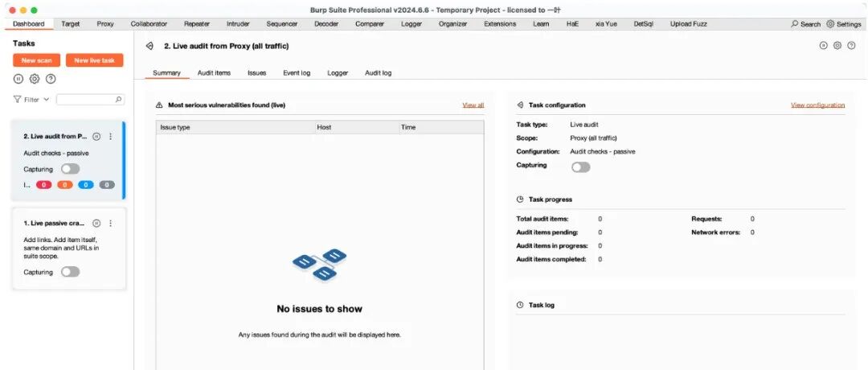Click the Task configuration section icon
Image resolution: width=868 pixels, height=370 pixels.
pos(520,105)
